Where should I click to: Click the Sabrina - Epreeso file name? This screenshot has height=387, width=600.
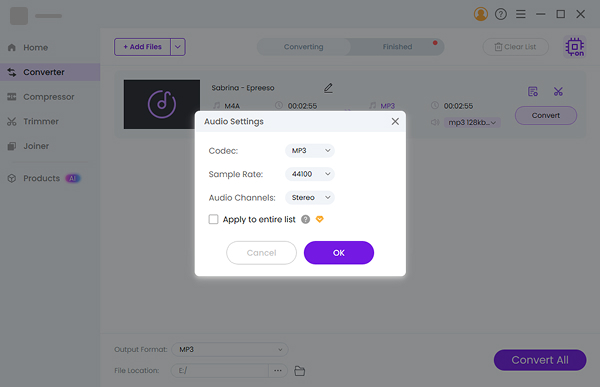[x=243, y=88]
